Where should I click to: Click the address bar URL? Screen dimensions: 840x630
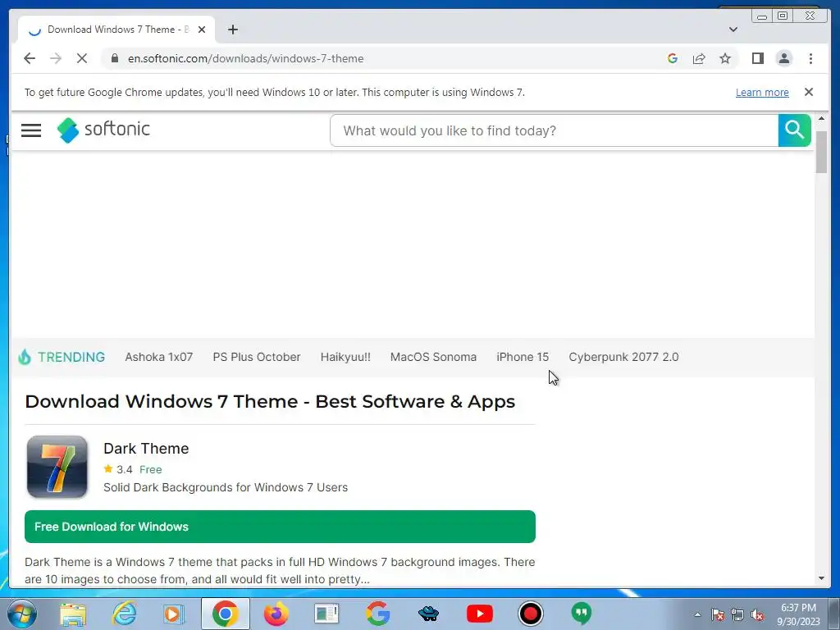(245, 58)
